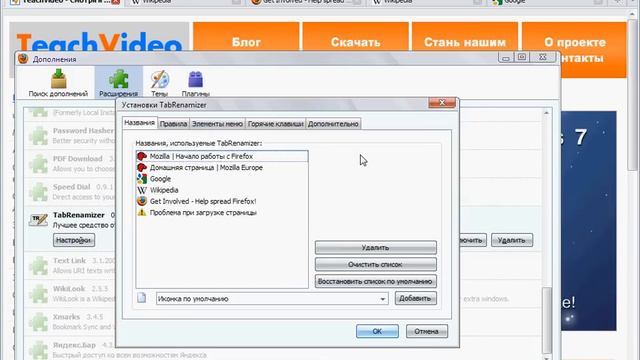
Task: Click puzzle icon beside Xmarks
Action: [x=38, y=322]
